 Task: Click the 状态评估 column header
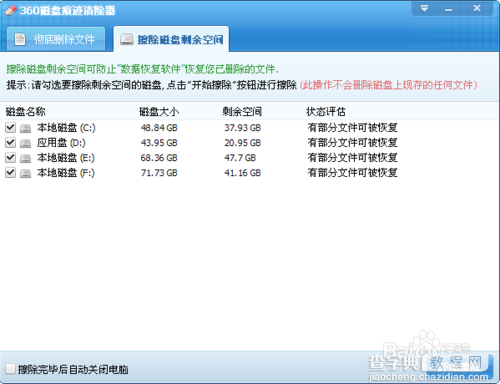point(326,112)
